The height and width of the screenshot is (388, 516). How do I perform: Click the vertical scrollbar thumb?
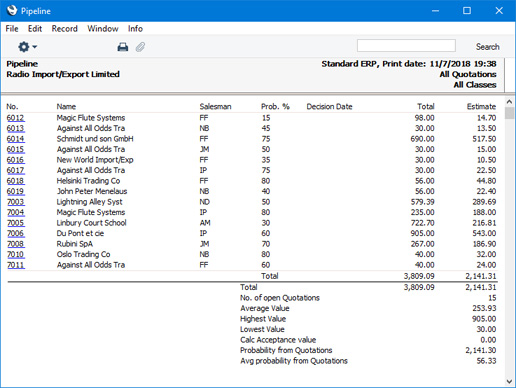(509, 113)
